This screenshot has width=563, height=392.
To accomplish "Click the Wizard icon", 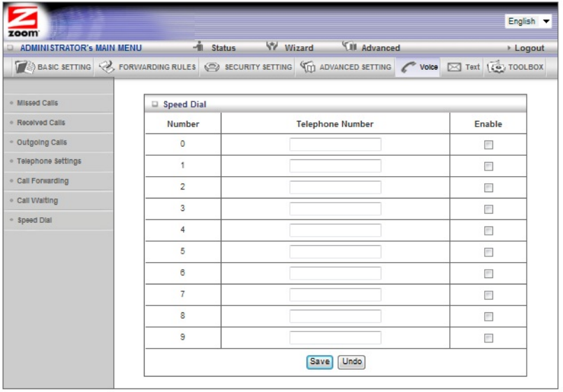I will pyautogui.click(x=272, y=46).
